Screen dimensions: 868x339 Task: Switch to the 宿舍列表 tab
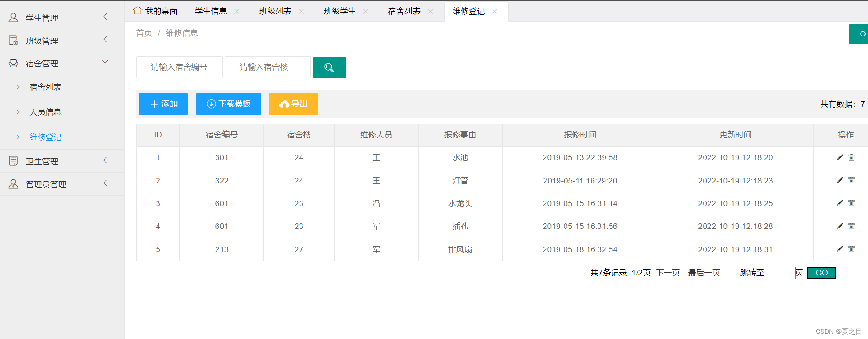point(404,11)
